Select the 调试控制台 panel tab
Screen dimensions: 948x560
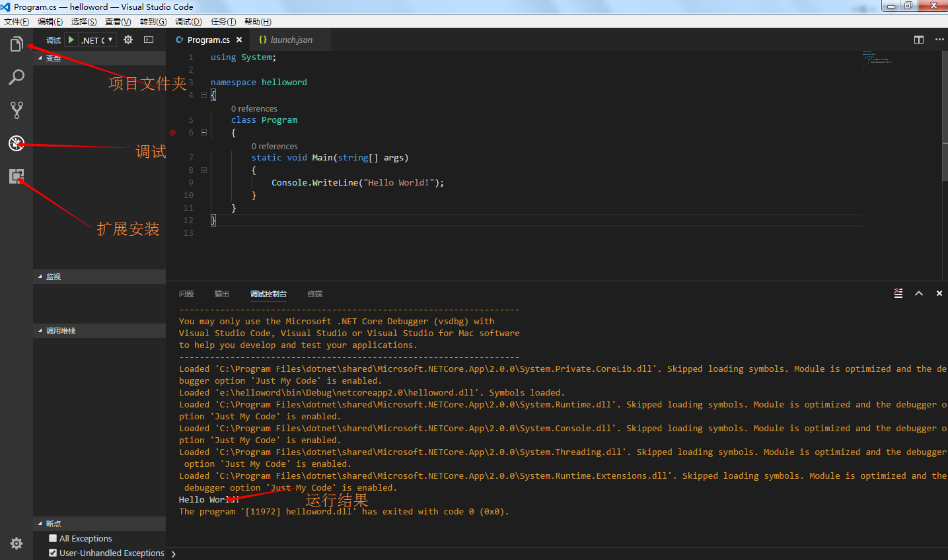pos(268,294)
